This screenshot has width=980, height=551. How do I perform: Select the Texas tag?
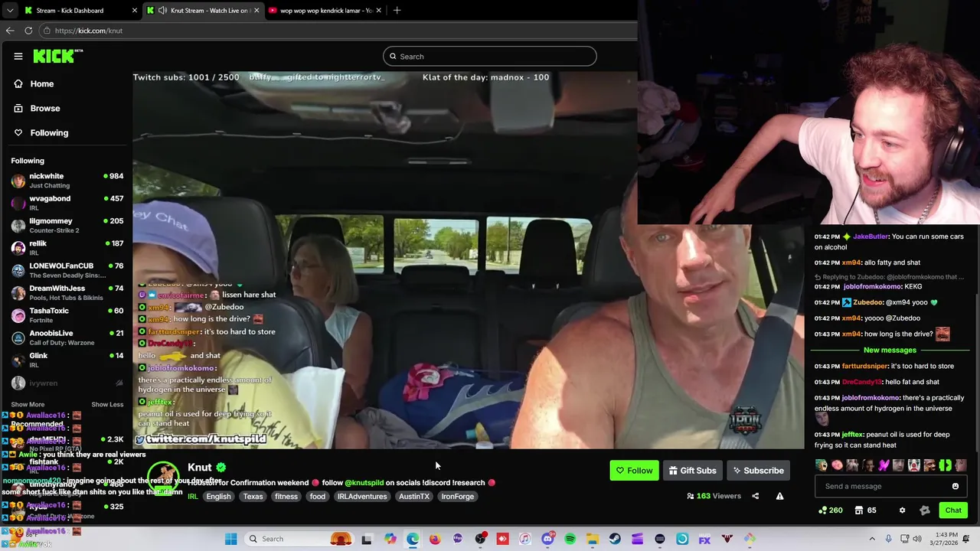(x=253, y=497)
